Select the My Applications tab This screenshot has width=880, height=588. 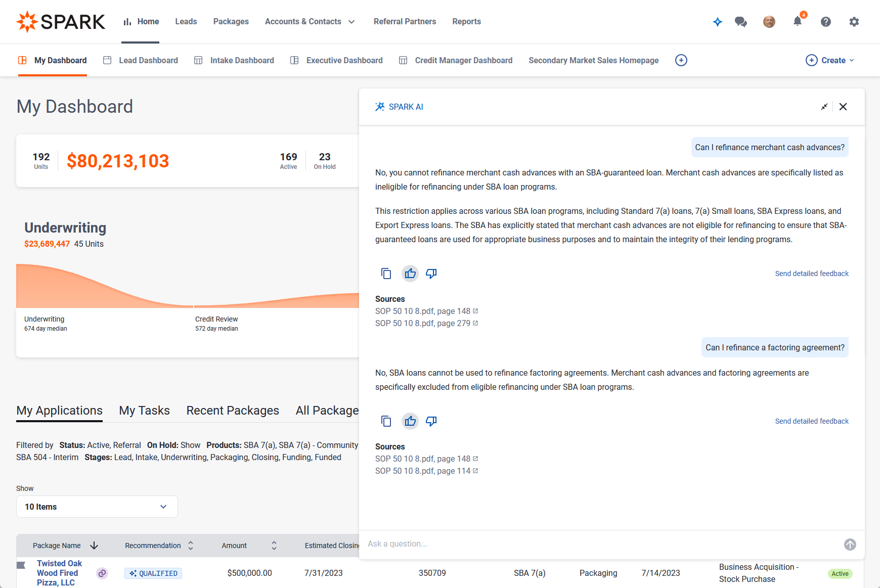(60, 411)
